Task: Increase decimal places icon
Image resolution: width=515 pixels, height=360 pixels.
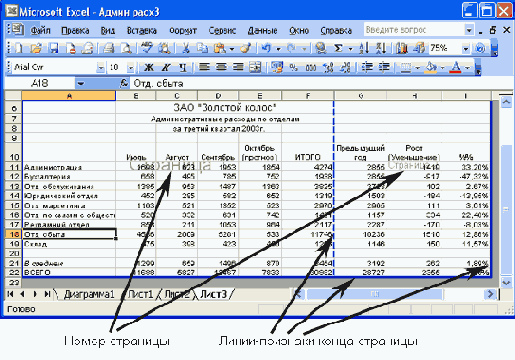Action: [328, 68]
